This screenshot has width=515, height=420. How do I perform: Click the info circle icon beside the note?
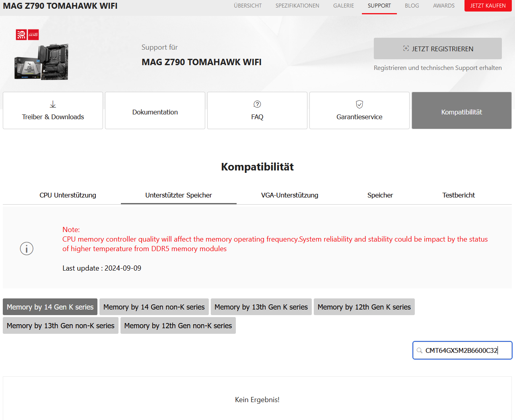click(x=27, y=249)
